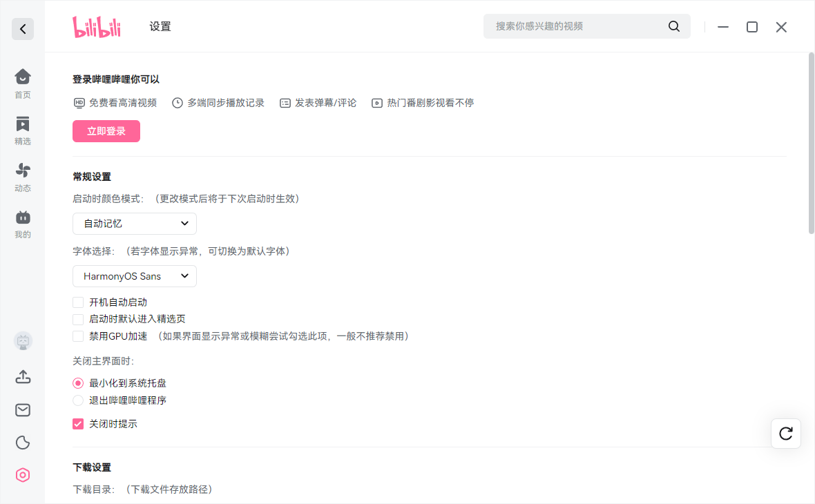Click the upload icon in sidebar
Viewport: 815px width, 504px height.
(x=23, y=377)
